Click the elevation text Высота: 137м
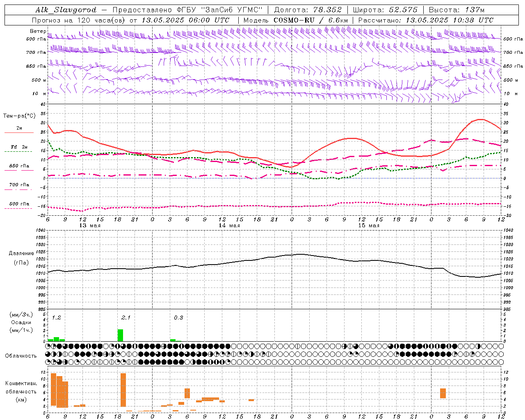The width and height of the screenshot is (525, 420). (457, 10)
